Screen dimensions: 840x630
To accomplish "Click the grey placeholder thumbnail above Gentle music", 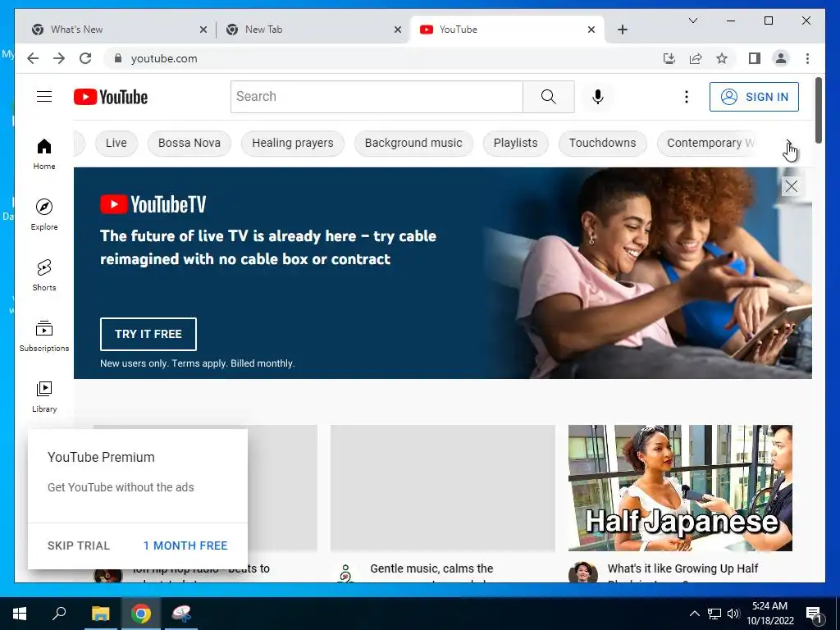I will pos(442,488).
